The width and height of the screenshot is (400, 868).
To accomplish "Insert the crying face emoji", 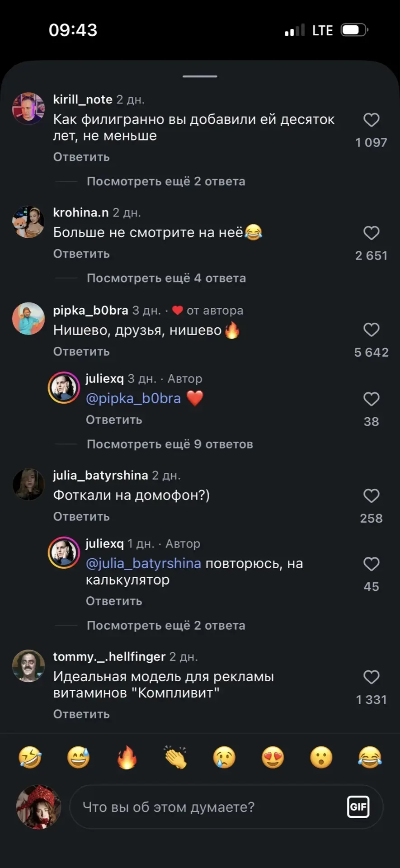I will (x=224, y=757).
